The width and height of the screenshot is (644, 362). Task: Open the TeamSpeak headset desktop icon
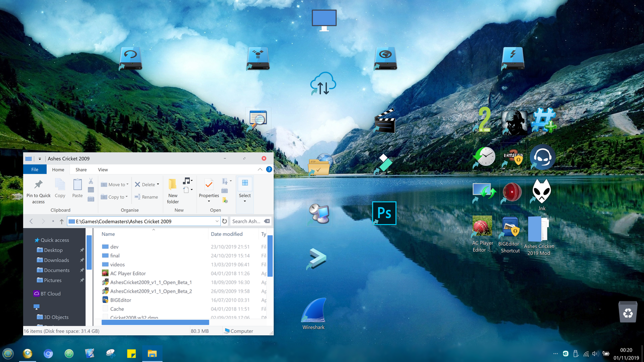click(x=542, y=157)
